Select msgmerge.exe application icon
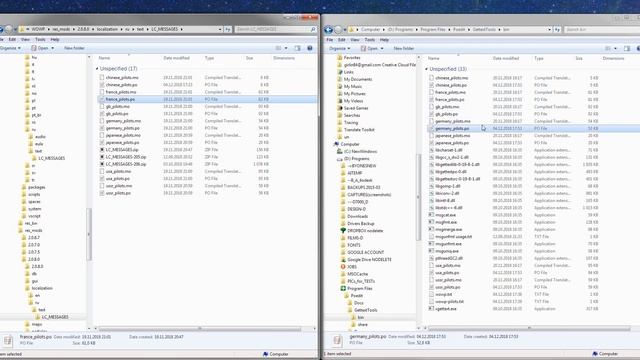Screen dimensions: 640x360 (431, 229)
